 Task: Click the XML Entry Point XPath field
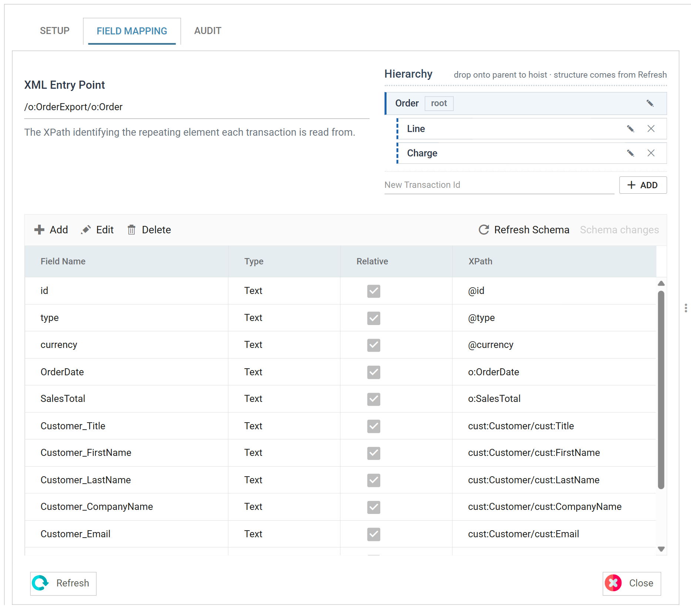[x=197, y=107]
